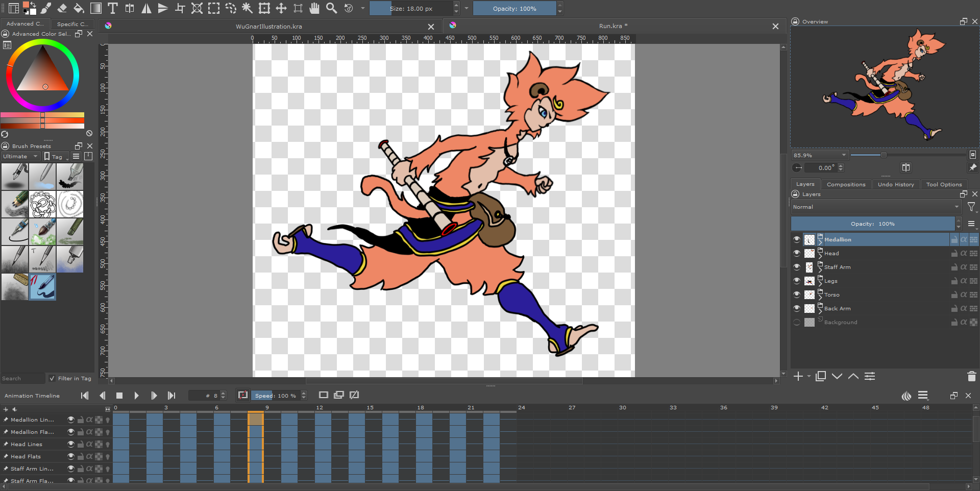The image size is (980, 491).
Task: Activate the Crop tool
Action: coord(180,8)
